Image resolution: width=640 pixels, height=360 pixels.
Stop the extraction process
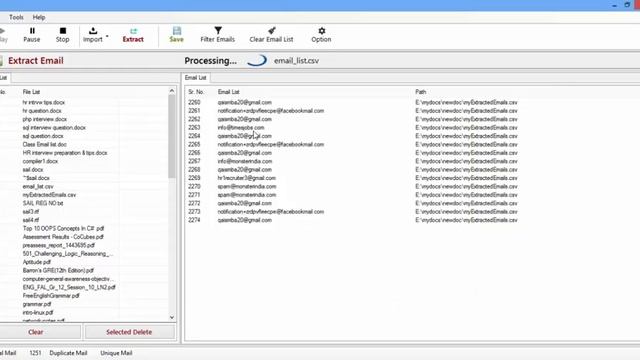pyautogui.click(x=62, y=35)
